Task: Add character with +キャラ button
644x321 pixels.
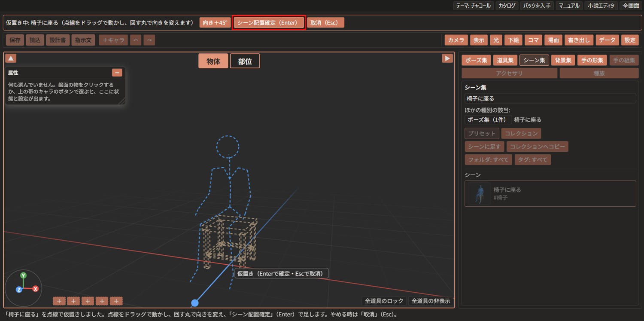Action: [114, 40]
